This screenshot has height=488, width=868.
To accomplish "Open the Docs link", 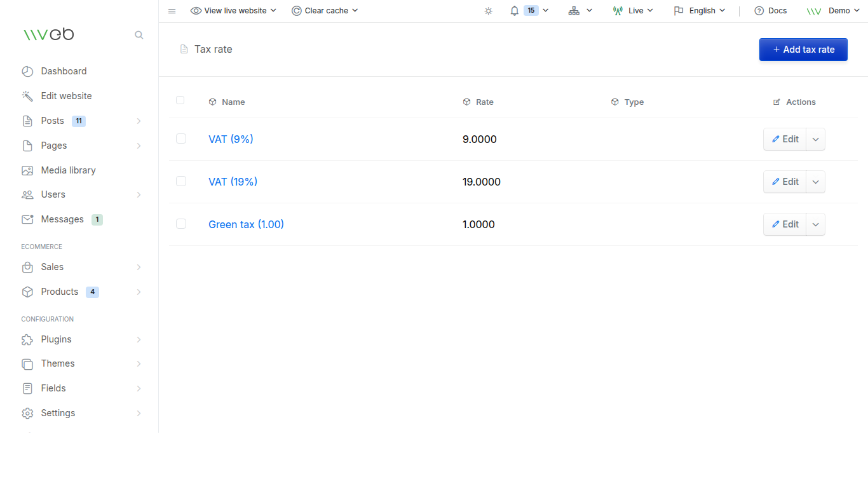I will click(x=771, y=11).
